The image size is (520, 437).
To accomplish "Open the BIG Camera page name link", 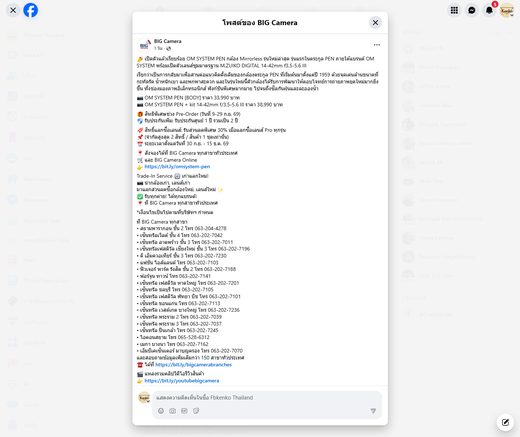I will click(168, 41).
